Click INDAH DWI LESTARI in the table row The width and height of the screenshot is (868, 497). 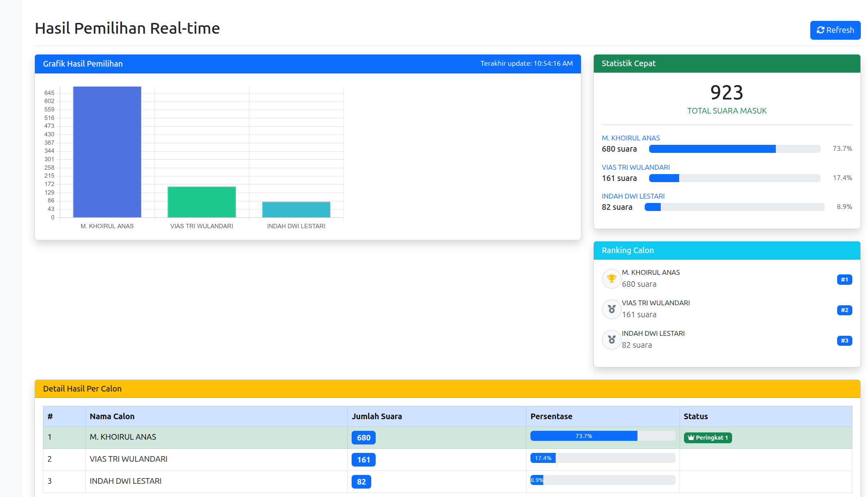125,481
